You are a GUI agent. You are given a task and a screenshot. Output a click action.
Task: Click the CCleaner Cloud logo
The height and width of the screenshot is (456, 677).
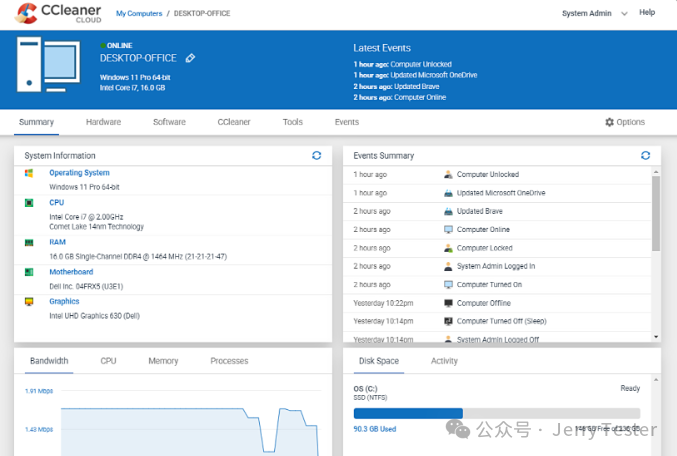point(58,13)
